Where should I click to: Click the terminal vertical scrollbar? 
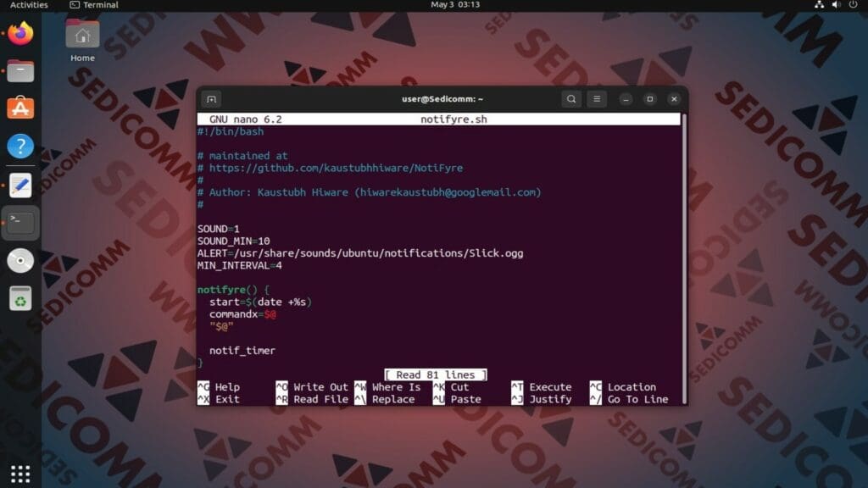(x=684, y=259)
